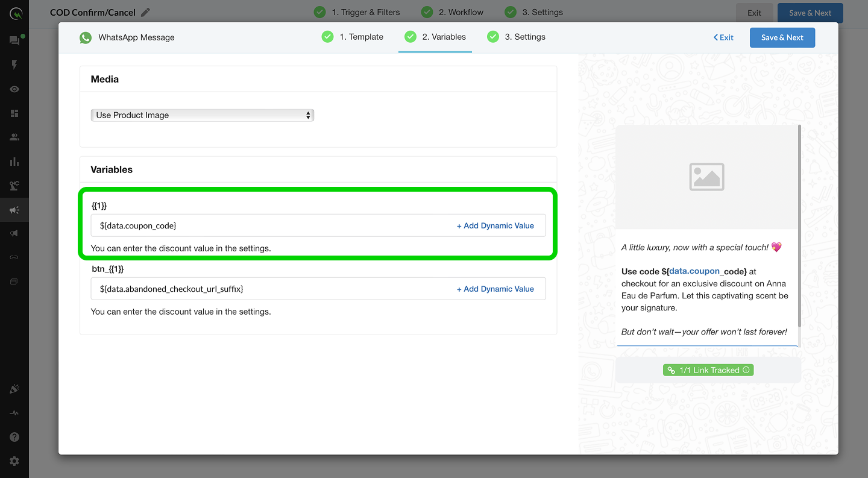Open the chat inbox sidebar icon
868x478 pixels.
point(14,40)
